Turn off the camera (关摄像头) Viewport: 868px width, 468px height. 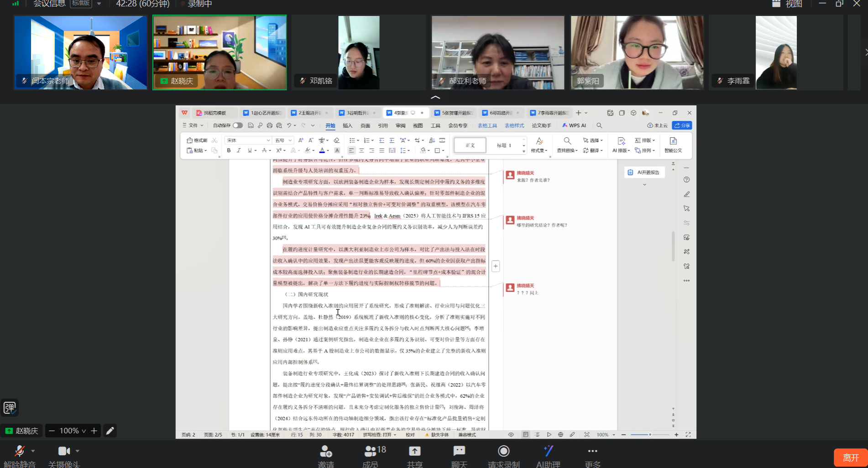[64, 452]
